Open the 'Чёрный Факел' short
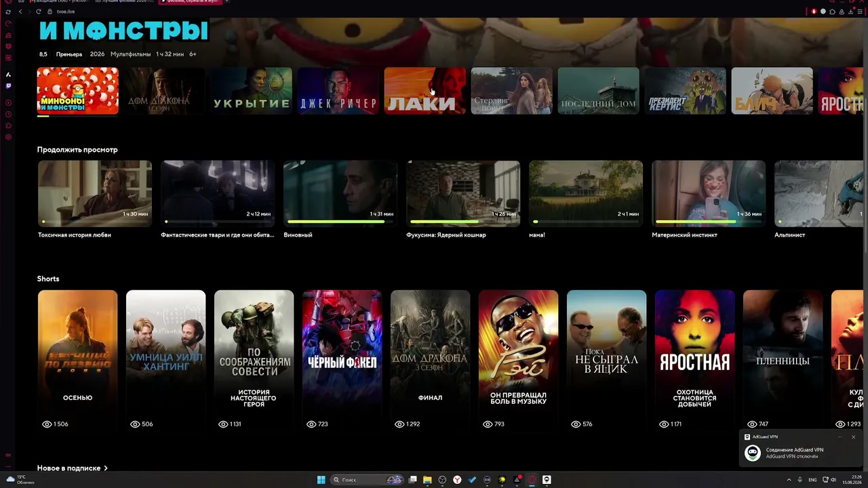Image resolution: width=868 pixels, height=488 pixels. [342, 361]
